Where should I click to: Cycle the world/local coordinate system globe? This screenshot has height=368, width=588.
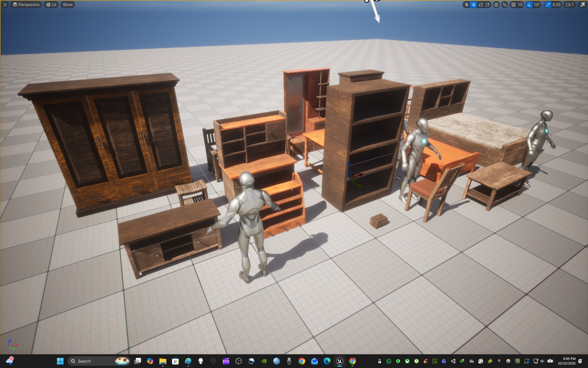(496, 5)
